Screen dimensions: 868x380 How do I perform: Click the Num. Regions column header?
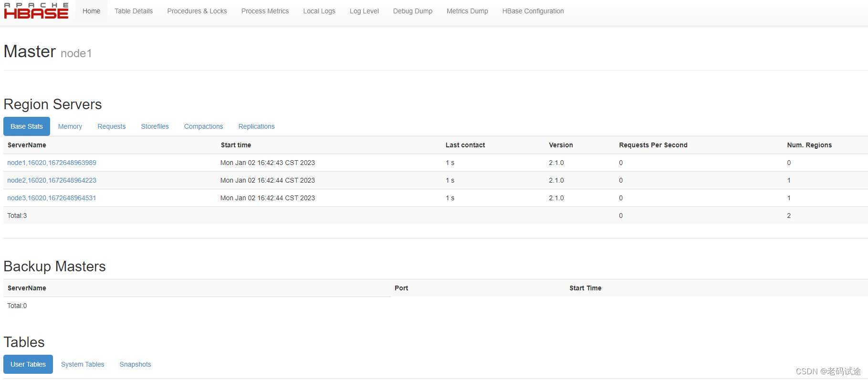[809, 145]
